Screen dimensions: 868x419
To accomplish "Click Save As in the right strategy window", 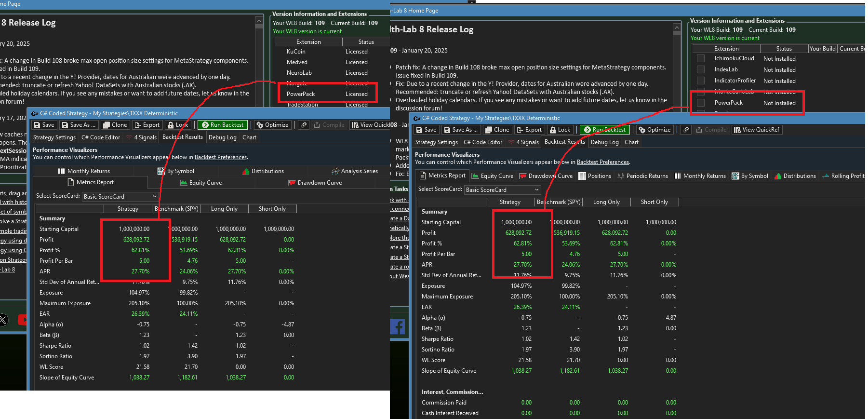I will pos(461,130).
